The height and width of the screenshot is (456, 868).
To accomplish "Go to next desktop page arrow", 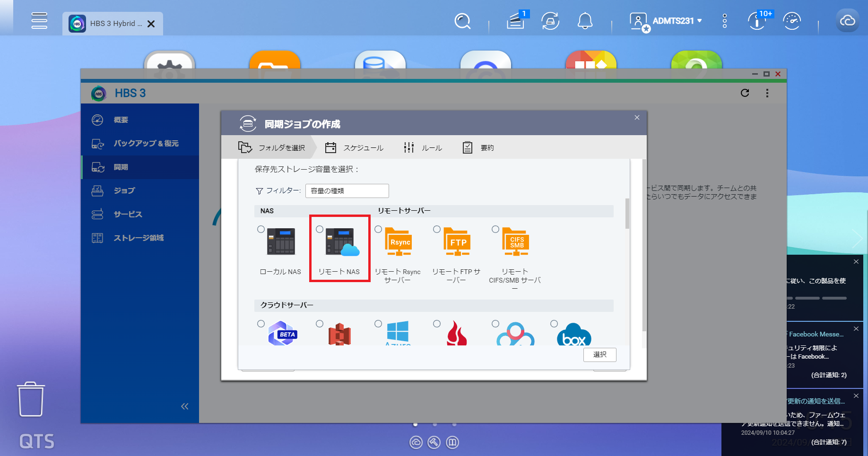I will pyautogui.click(x=857, y=239).
